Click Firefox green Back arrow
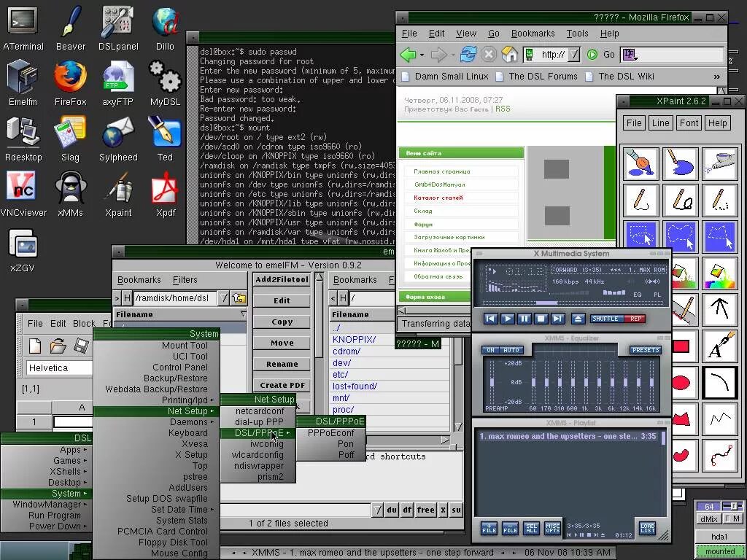Viewport: 747px width, 560px height. (x=409, y=55)
